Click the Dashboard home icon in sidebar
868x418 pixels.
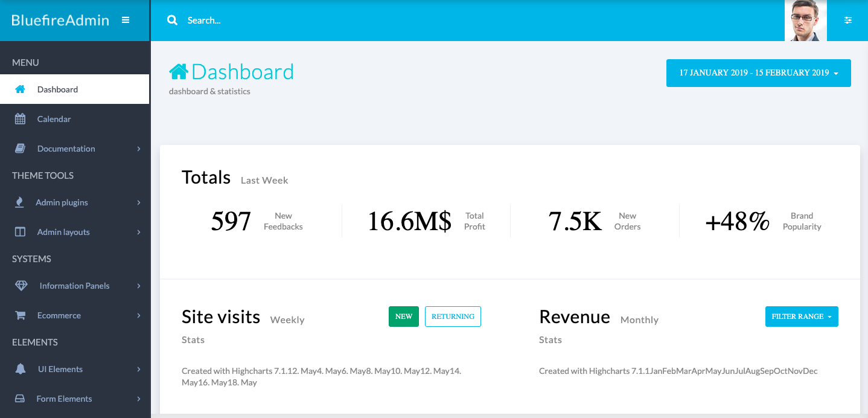[x=20, y=89]
